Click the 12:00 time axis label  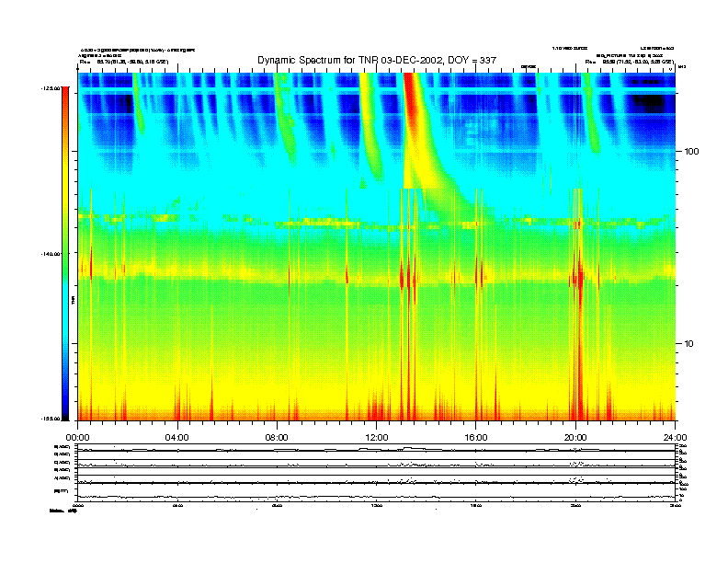pyautogui.click(x=377, y=438)
